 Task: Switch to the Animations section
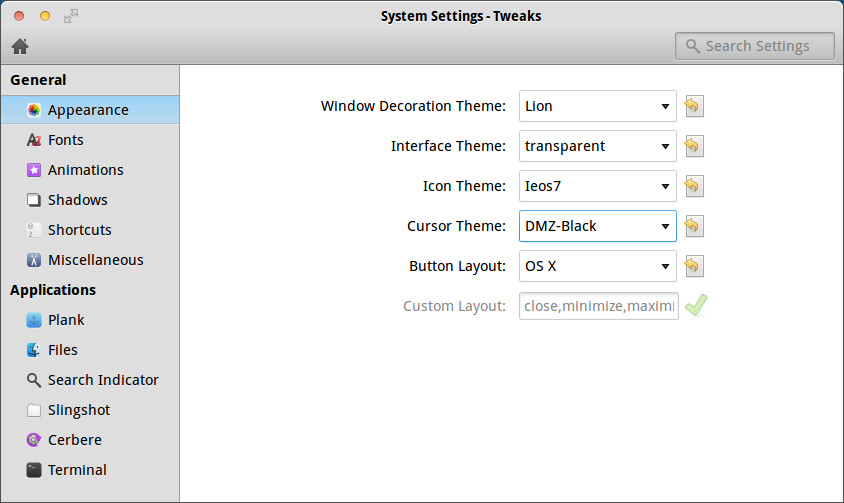(x=85, y=170)
